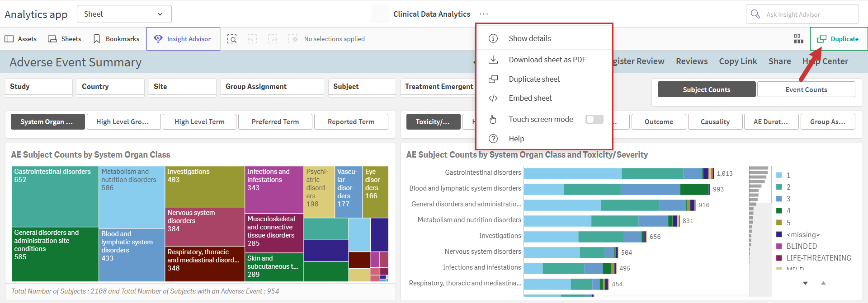The image size is (868, 303).
Task: Select Subject Counts toggle button
Action: coord(707,89)
